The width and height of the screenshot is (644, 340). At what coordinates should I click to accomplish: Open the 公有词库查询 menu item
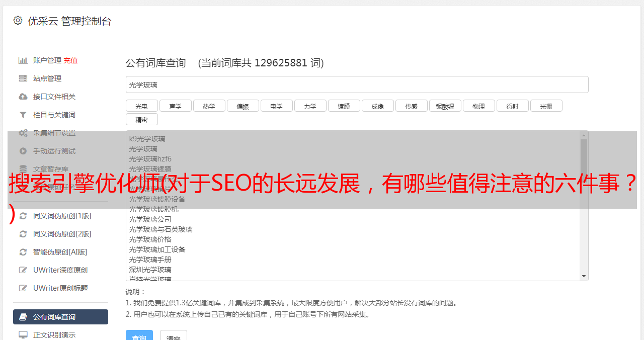60,317
